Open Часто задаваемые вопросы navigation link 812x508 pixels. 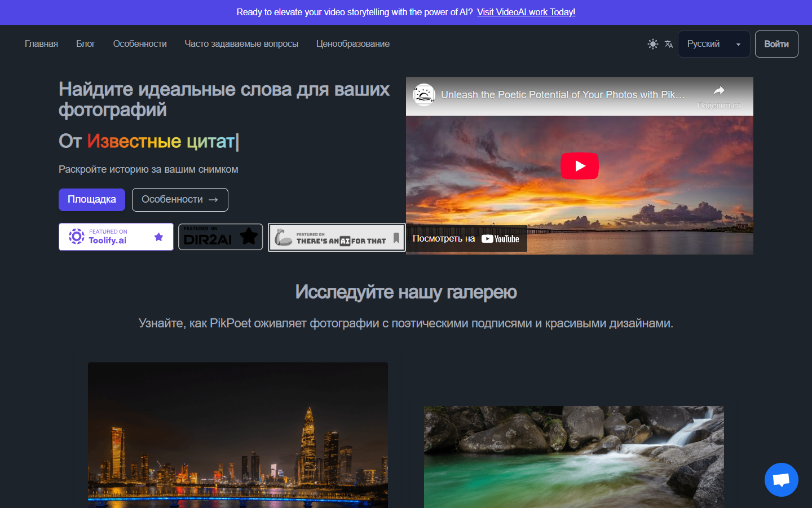pyautogui.click(x=241, y=44)
